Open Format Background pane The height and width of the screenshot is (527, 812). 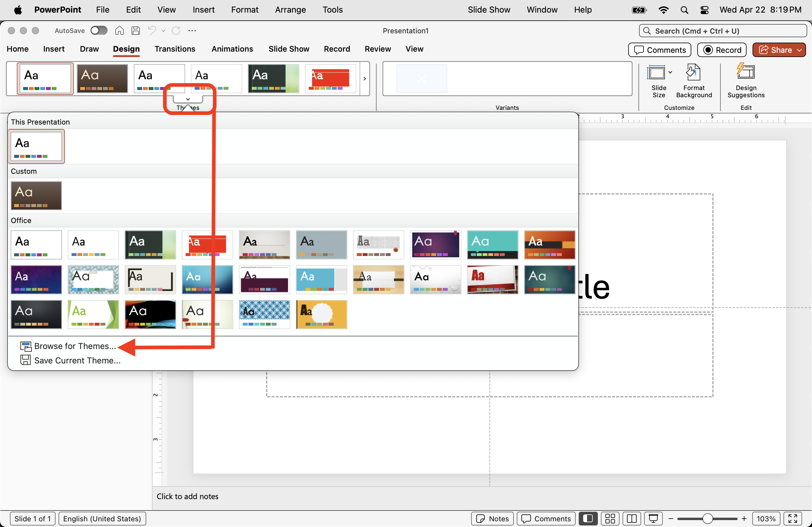(694, 81)
